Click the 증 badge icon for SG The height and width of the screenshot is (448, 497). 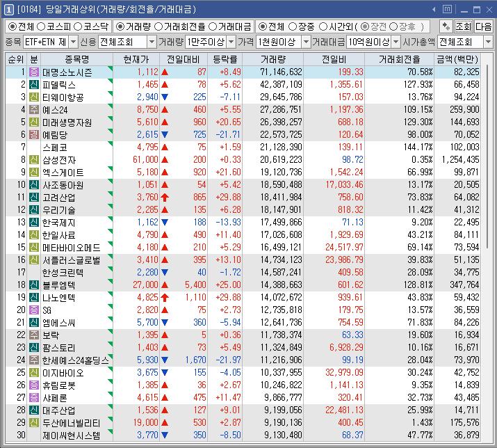click(x=34, y=310)
